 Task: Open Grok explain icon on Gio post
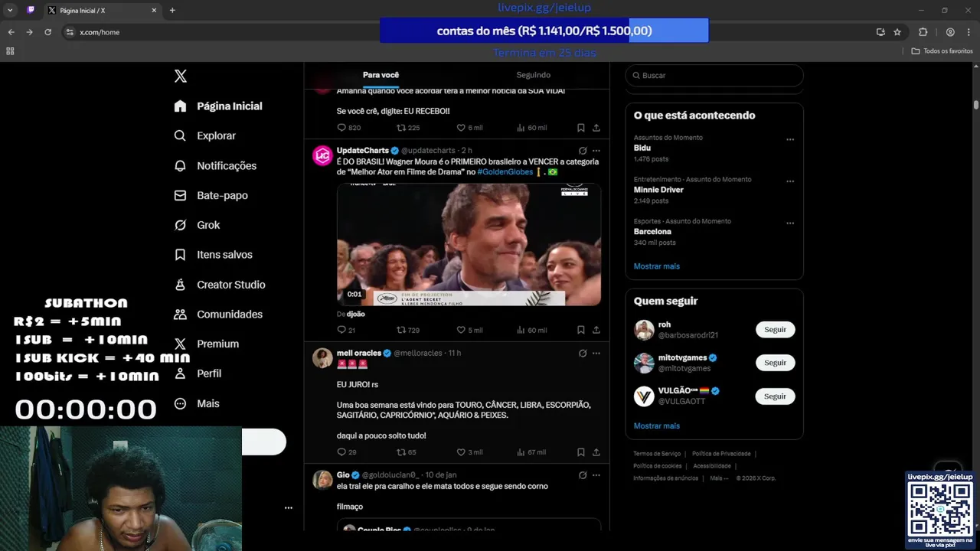coord(583,475)
